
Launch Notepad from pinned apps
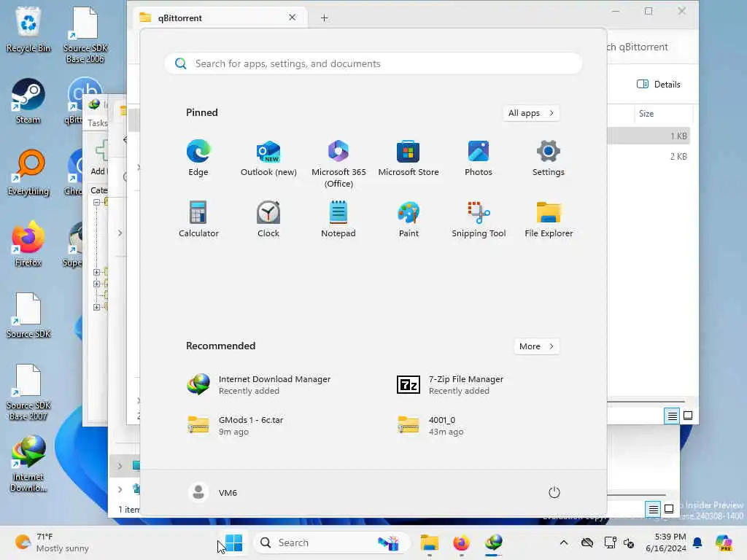pos(338,219)
